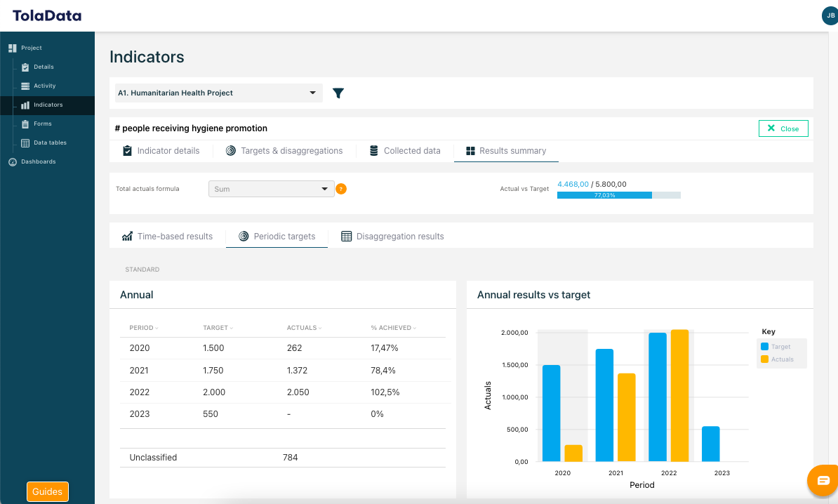
Task: Open the Dashboards section
Action: [x=36, y=161]
